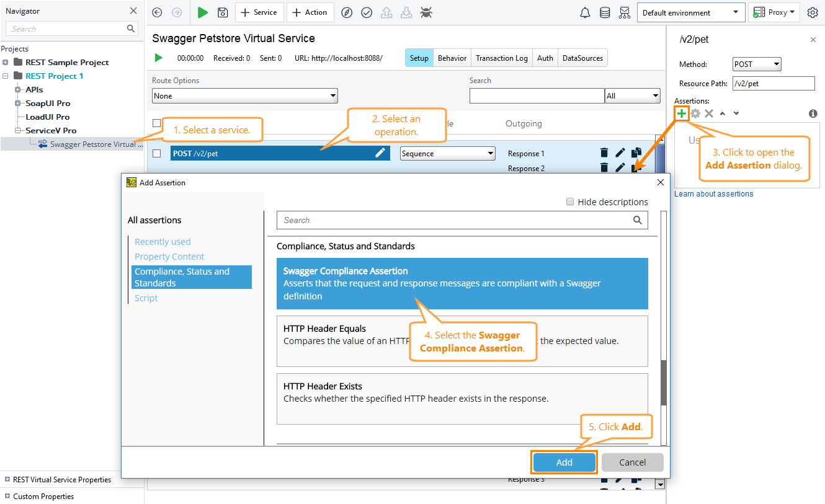Click the search magnifier in Navigator
This screenshot has width=825, height=504.
tap(131, 29)
